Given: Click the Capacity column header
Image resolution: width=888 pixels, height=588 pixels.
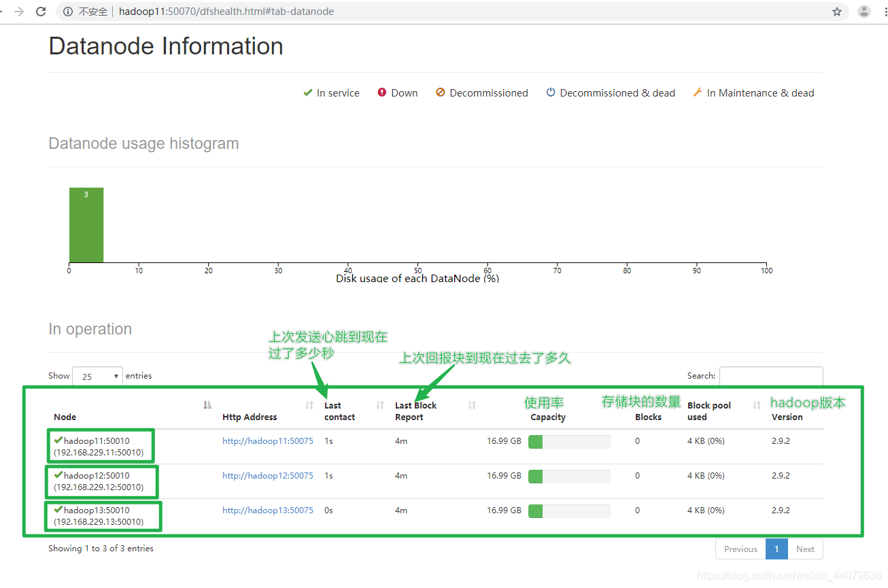Looking at the screenshot, I should pyautogui.click(x=548, y=417).
